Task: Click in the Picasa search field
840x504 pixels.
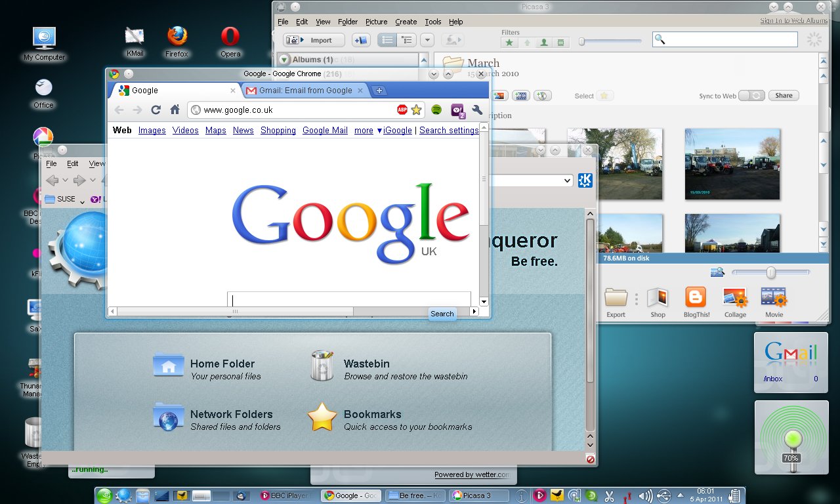Action: [x=725, y=39]
